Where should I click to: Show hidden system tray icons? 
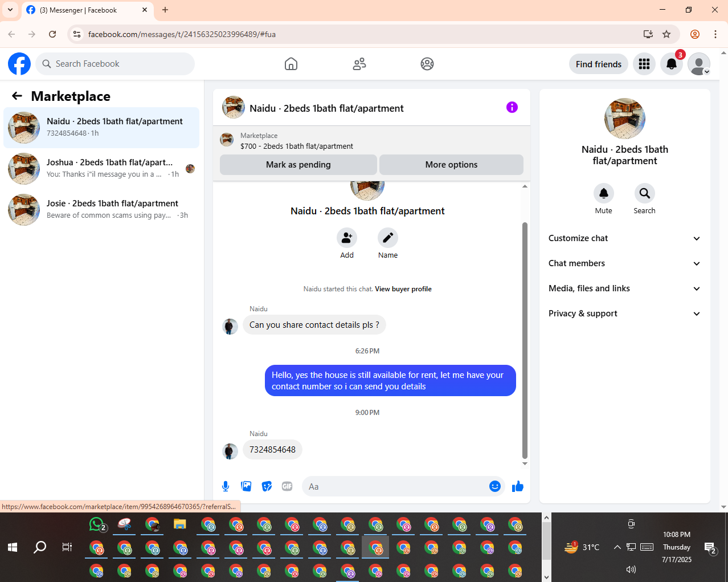(x=617, y=547)
